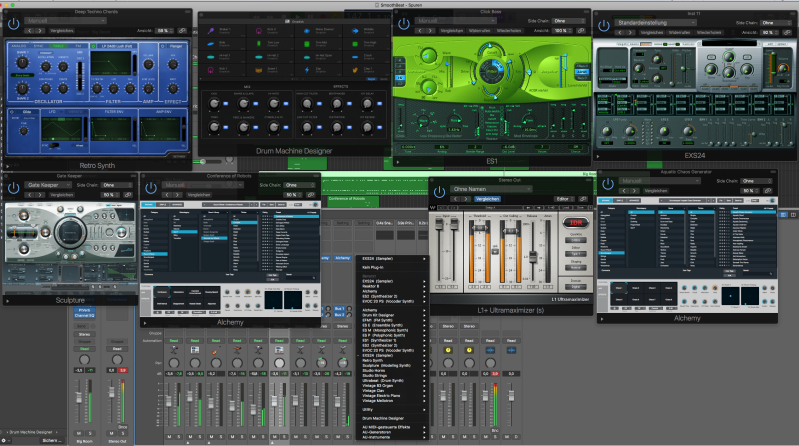This screenshot has height=446, width=799.
Task: Select the Tom Mid drum pad icon
Action: click(306, 44)
